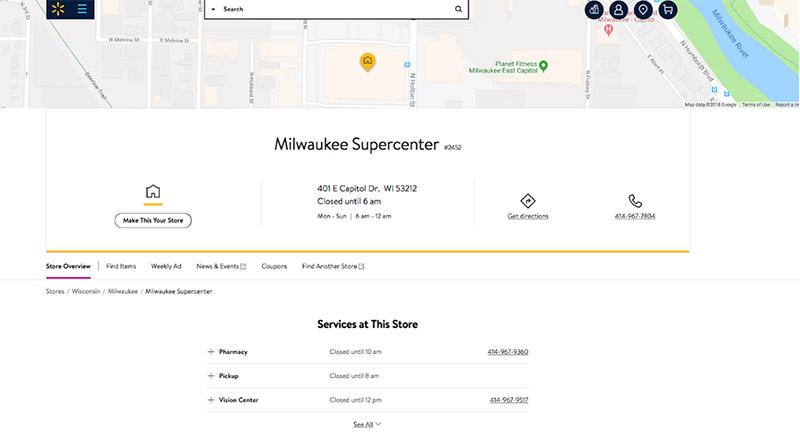Click bus stop icon on N Holton St

click(407, 64)
